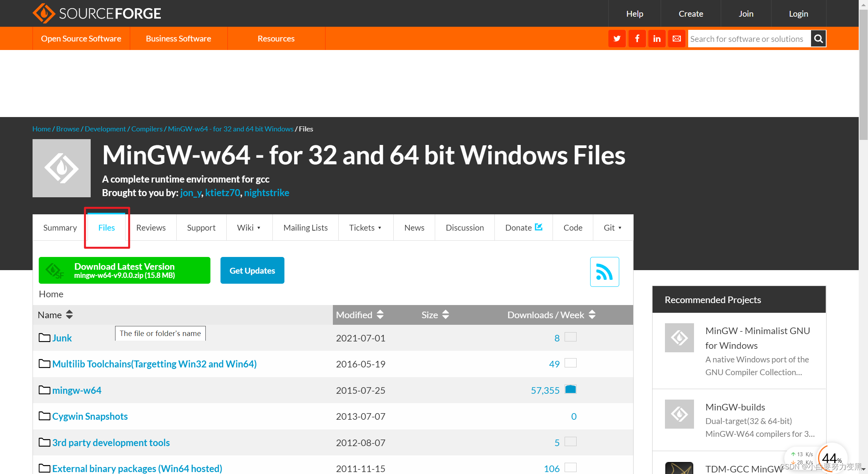This screenshot has height=474, width=868.
Task: Click the MinGW-builds project thumbnail icon
Action: (x=679, y=414)
